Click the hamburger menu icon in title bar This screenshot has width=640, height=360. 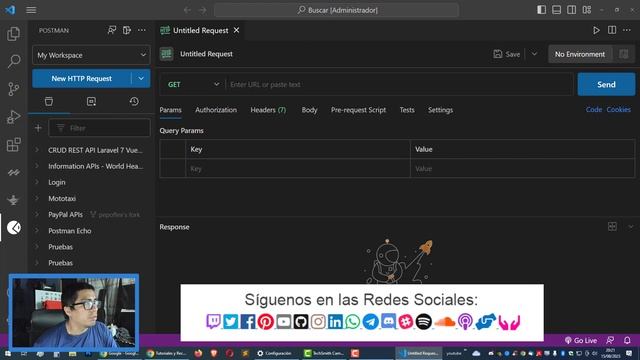(31, 10)
